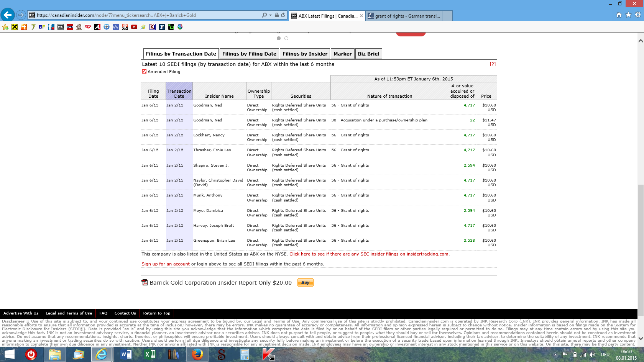Click 'Sign up for an account' link
This screenshot has height=362, width=644.
point(166,264)
